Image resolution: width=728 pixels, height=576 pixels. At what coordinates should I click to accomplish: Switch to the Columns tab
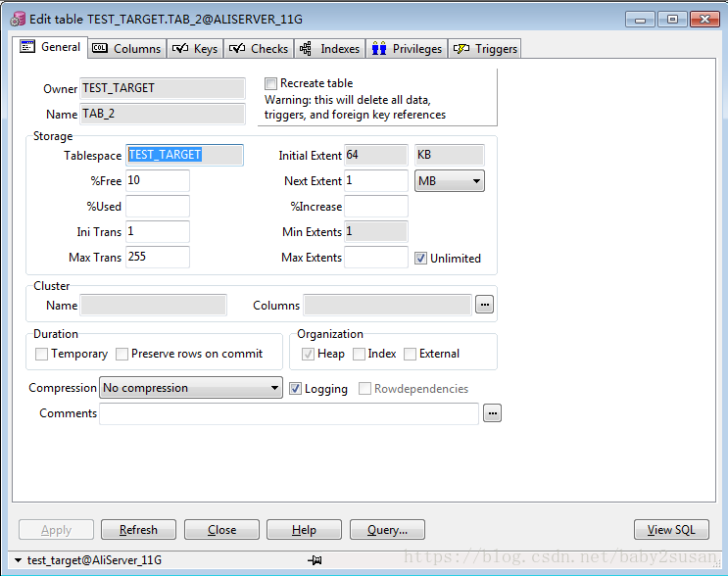(x=126, y=48)
